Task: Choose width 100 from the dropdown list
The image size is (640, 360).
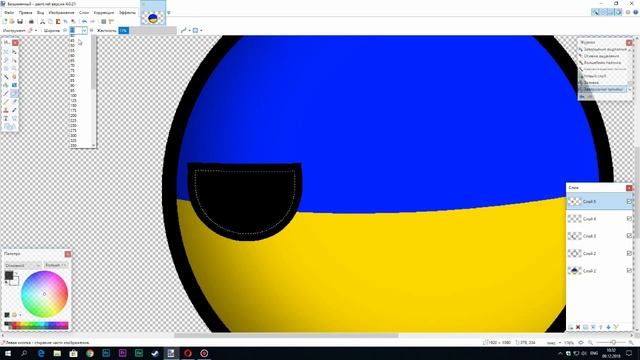Action: 73,96
